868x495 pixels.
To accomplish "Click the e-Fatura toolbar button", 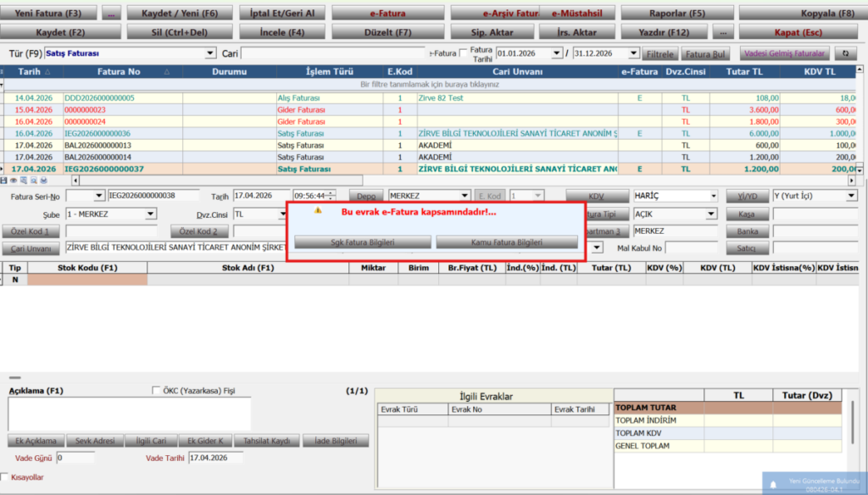I will tap(387, 13).
